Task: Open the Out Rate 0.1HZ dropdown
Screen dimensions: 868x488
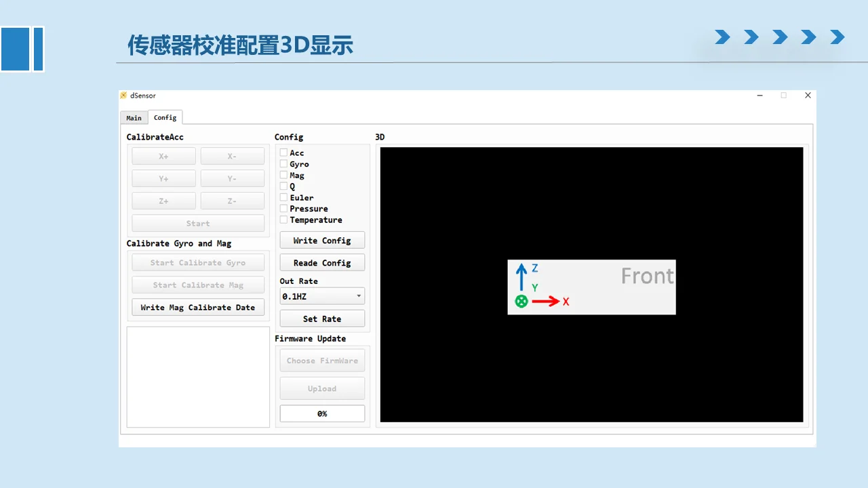Action: (322, 296)
